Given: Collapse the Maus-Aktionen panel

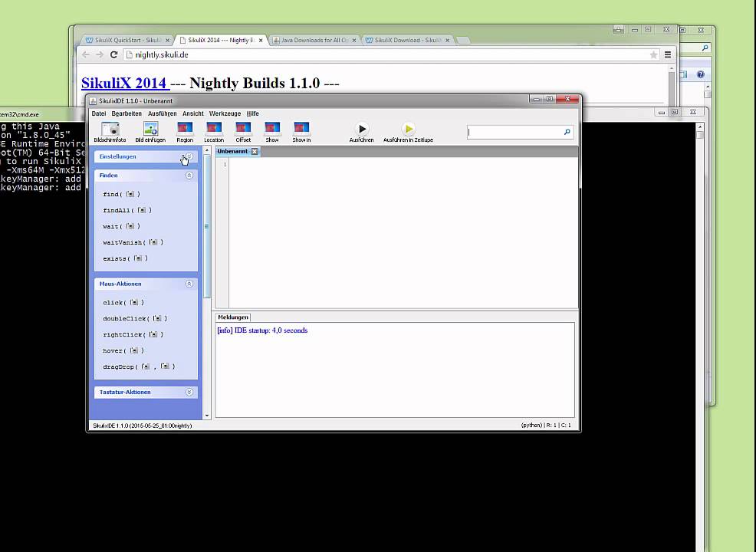Looking at the screenshot, I should (189, 284).
